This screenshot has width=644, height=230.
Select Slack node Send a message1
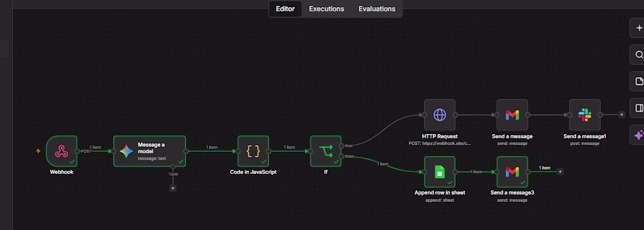585,115
